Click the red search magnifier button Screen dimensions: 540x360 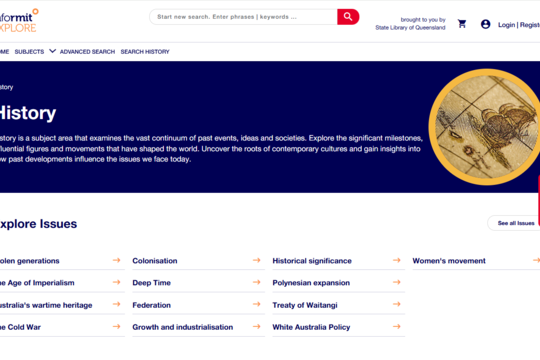(348, 17)
